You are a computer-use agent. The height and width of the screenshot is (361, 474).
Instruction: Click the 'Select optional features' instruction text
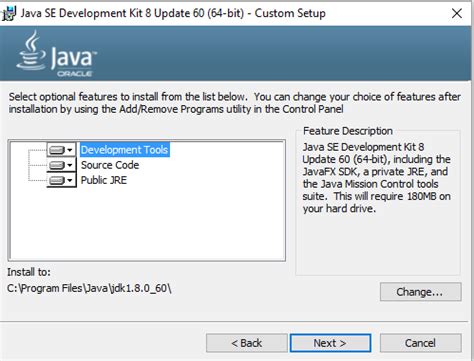tap(235, 103)
